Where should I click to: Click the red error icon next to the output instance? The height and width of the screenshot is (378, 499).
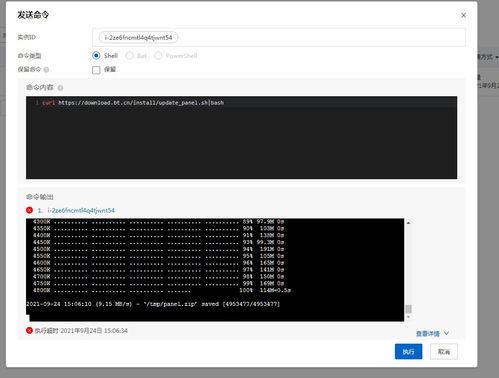click(29, 210)
